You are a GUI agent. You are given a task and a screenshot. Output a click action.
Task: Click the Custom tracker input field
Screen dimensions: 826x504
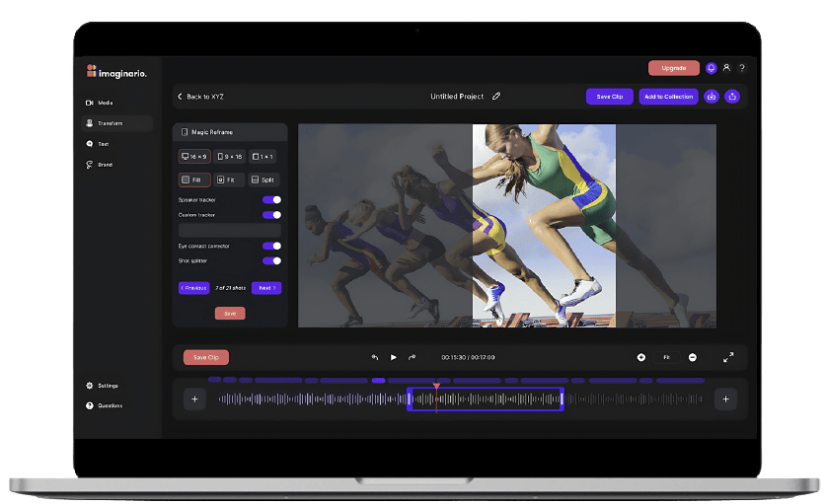230,230
